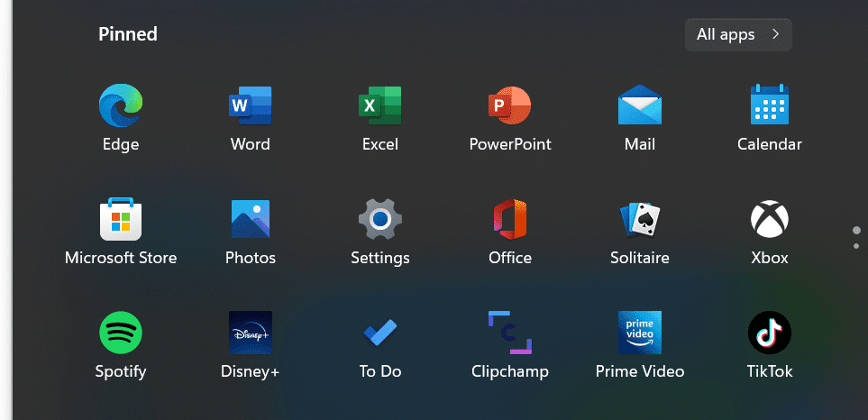Launch the Xbox app icon

click(770, 219)
